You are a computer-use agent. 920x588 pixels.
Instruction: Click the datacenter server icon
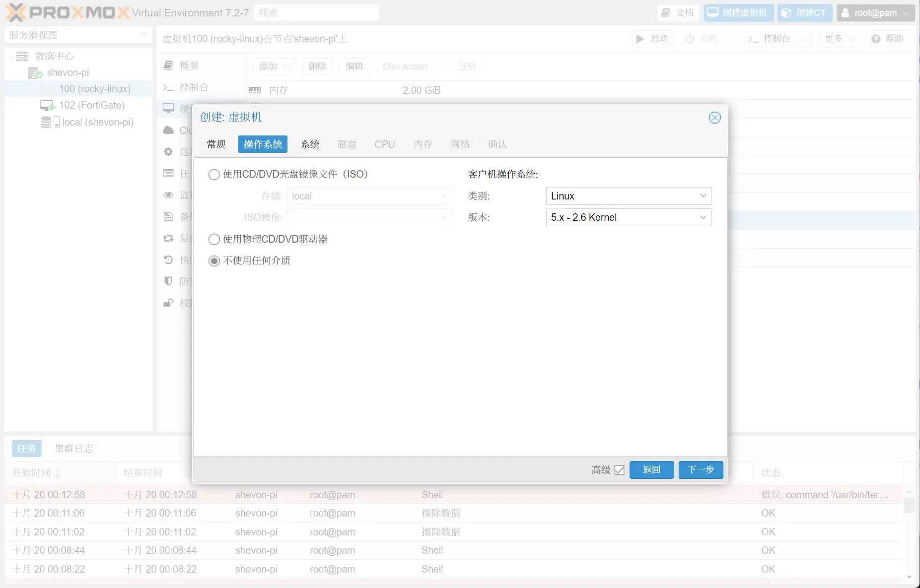pyautogui.click(x=22, y=56)
